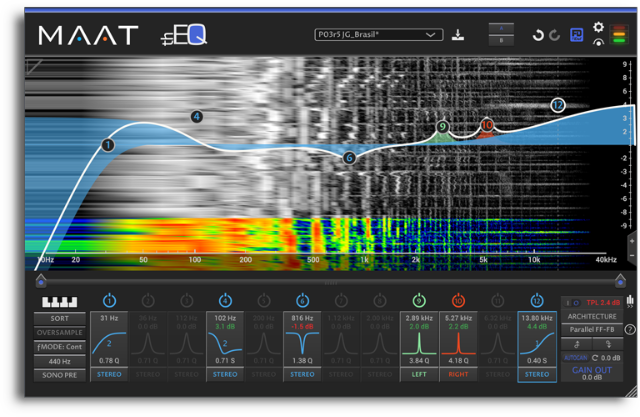Click the right frequency range slider handle
This screenshot has width=640, height=417.
(x=620, y=280)
